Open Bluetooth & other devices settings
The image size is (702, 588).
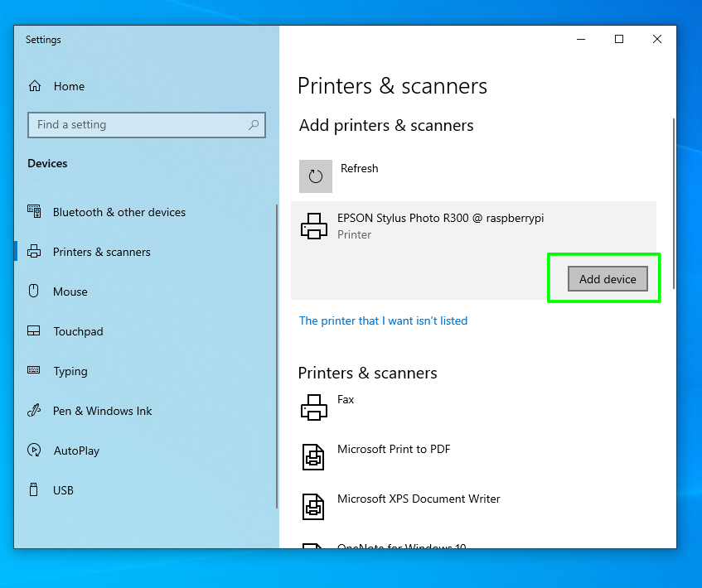point(118,212)
